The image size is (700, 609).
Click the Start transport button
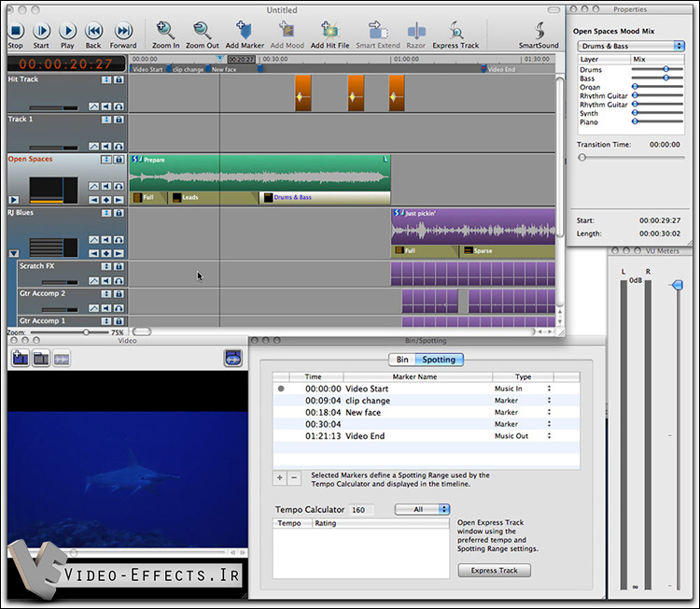click(x=41, y=31)
